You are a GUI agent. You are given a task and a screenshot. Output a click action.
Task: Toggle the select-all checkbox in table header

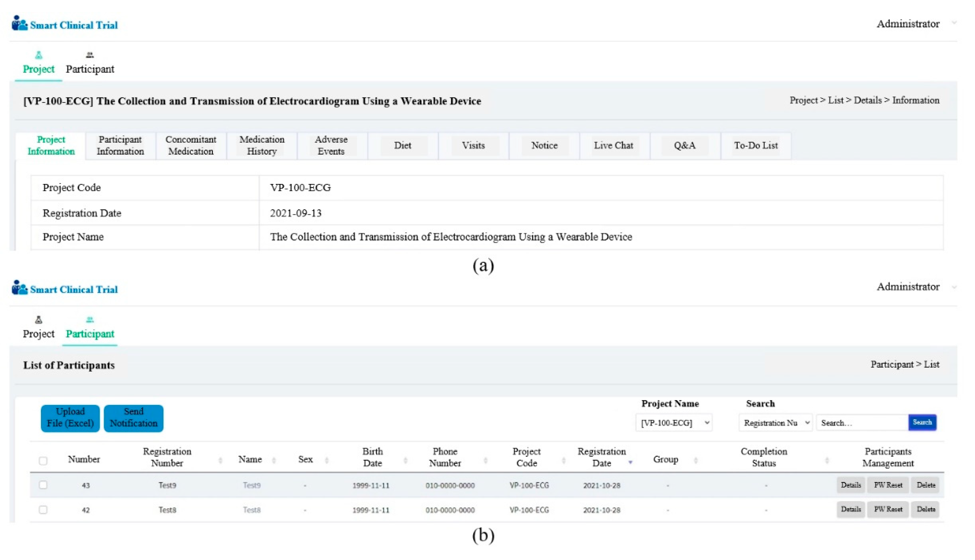pyautogui.click(x=43, y=460)
